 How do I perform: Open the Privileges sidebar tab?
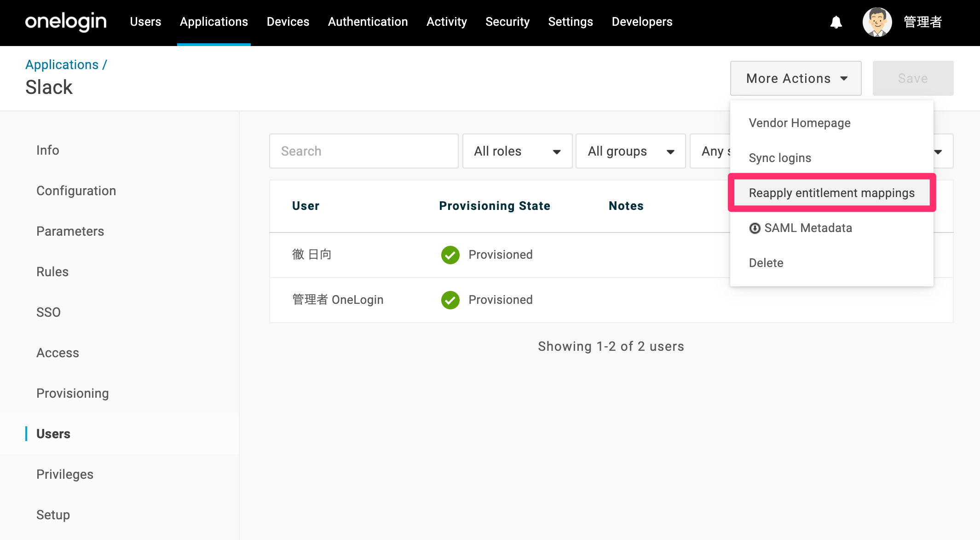coord(65,474)
